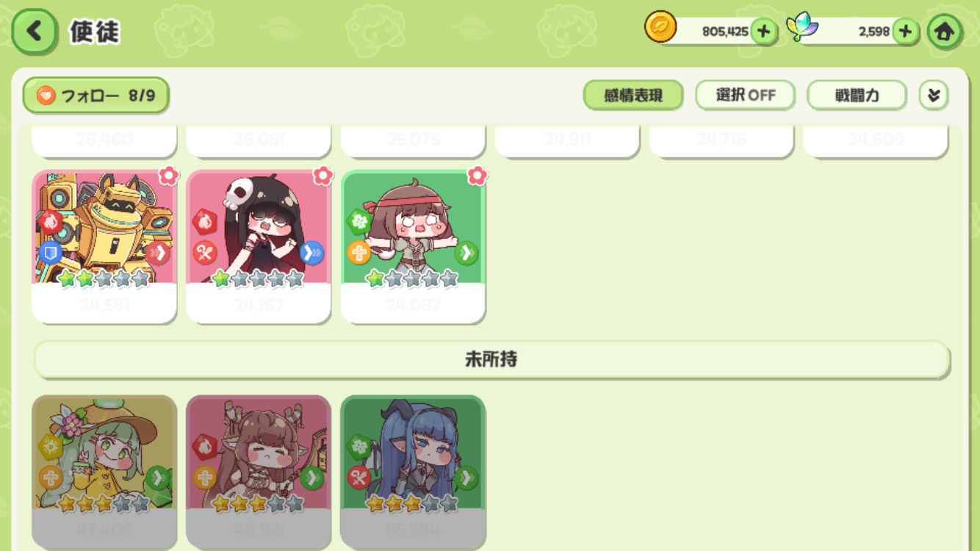Tap the gold coin currency icon
The height and width of the screenshot is (551, 980).
tap(660, 27)
